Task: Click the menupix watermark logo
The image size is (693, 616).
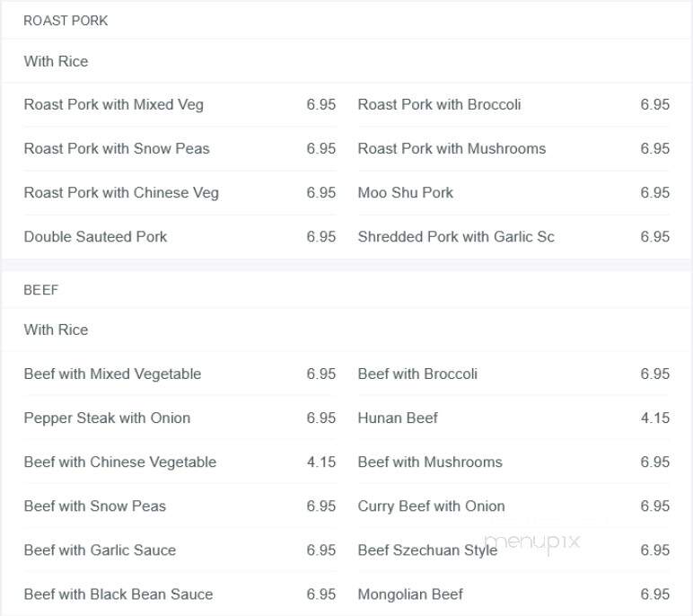Action: 532,542
